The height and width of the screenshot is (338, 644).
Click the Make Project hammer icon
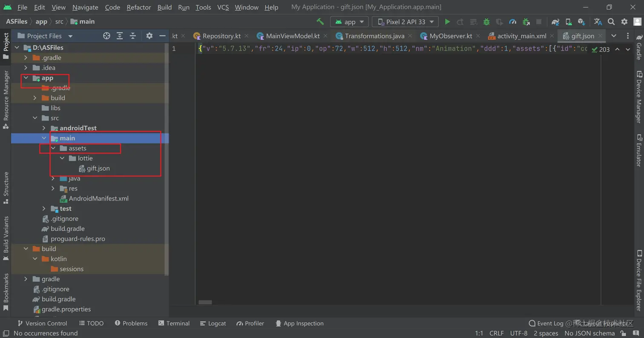coord(320,22)
